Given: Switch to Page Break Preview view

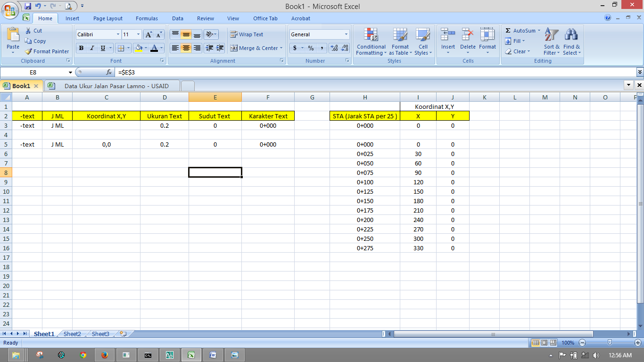Looking at the screenshot, I should coord(553,343).
